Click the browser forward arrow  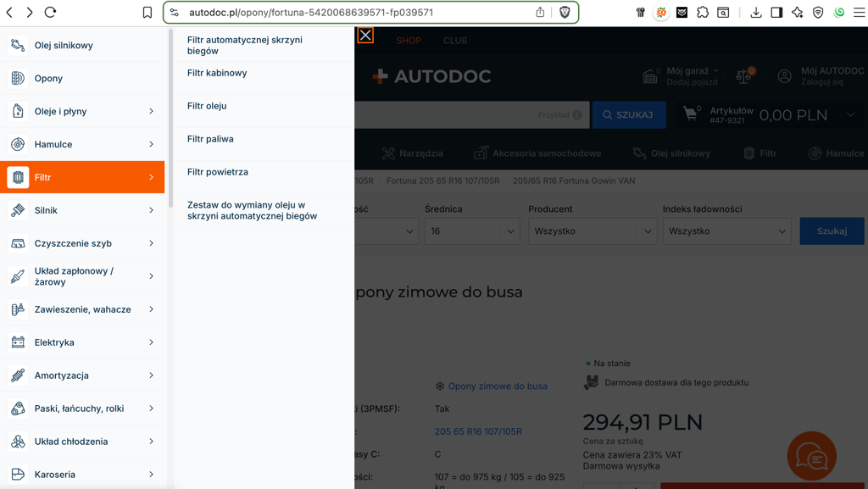coord(30,12)
